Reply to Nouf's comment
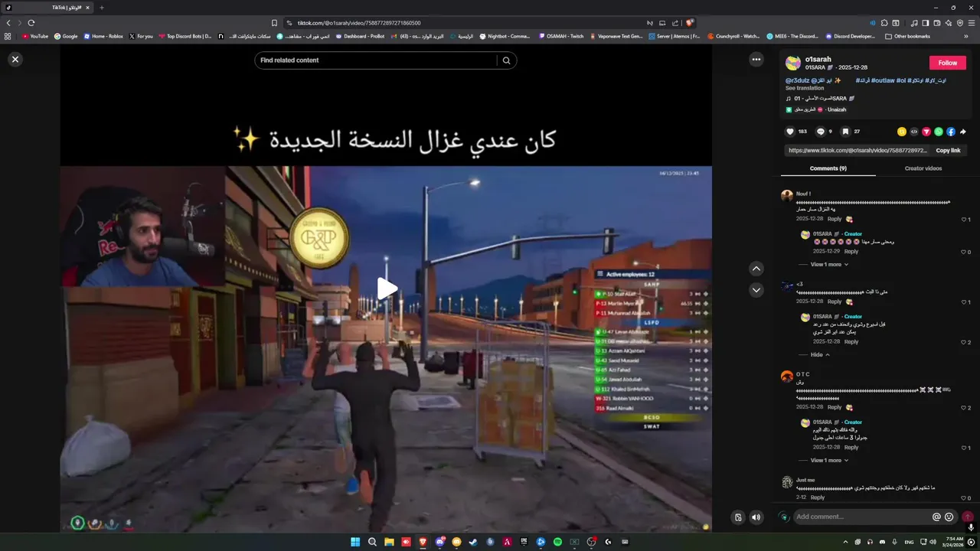 835,219
